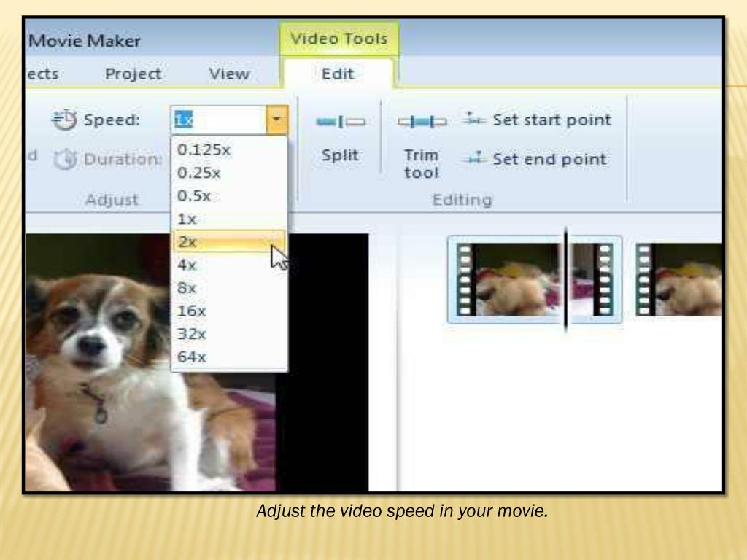Select 8x speed option
Viewport: 747px width, 560px height.
229,287
